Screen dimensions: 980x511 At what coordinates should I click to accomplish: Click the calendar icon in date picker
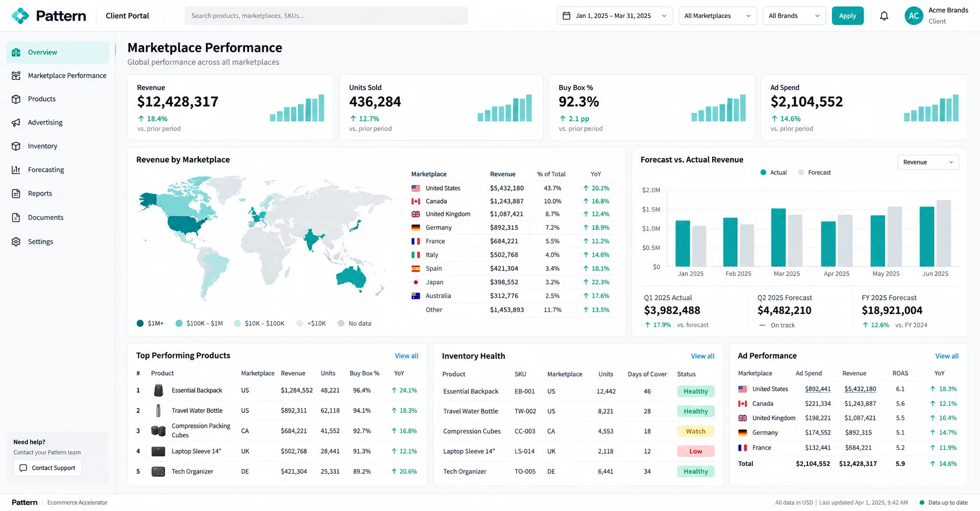click(x=566, y=16)
